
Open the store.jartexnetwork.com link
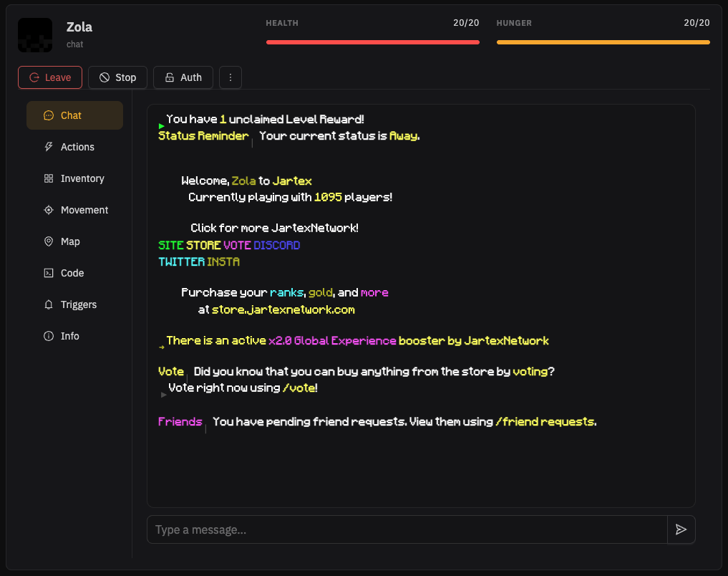coord(283,309)
